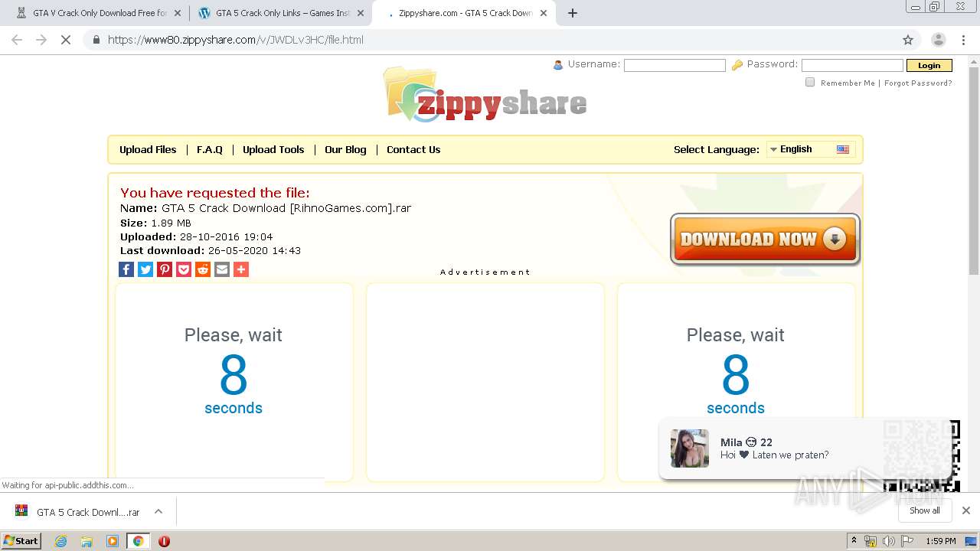This screenshot has height=551, width=980.
Task: Click the site lock icon
Action: (x=96, y=40)
